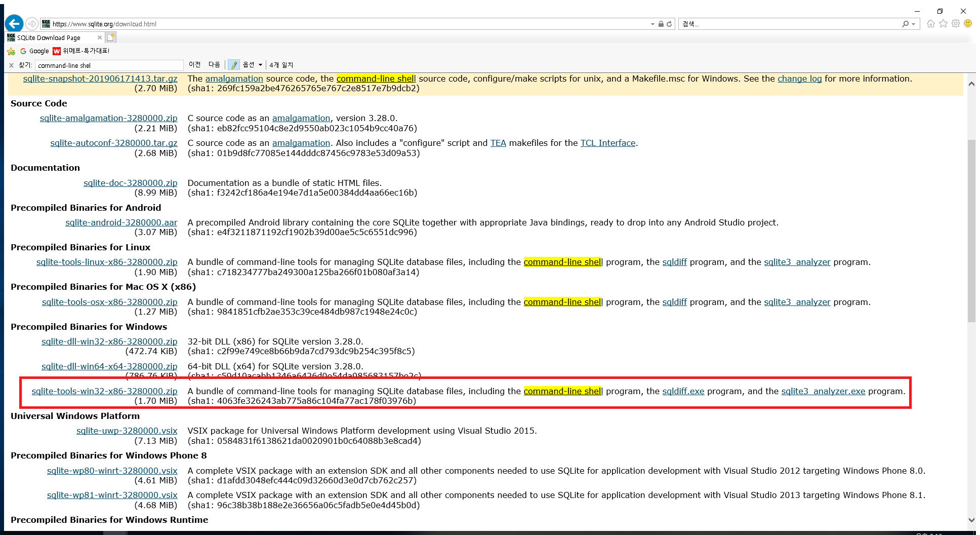Close the SQLite Download Page tab
Image resolution: width=980 pixels, height=535 pixels.
(x=99, y=37)
